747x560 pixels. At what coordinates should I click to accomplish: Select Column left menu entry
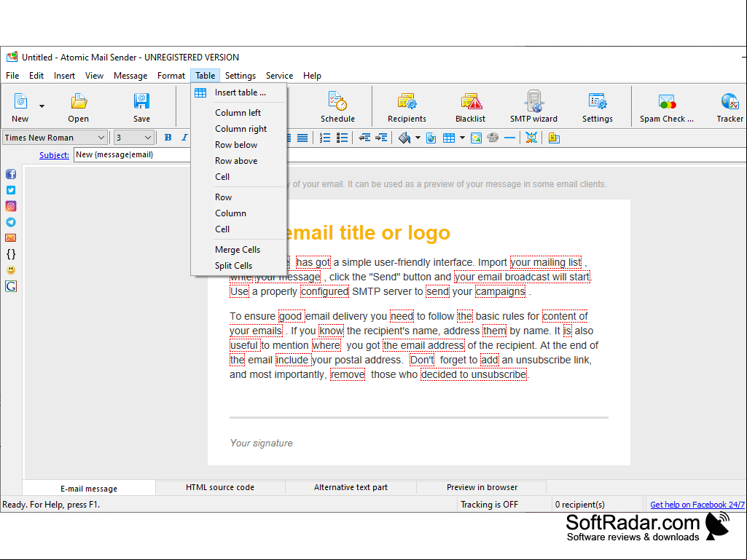pyautogui.click(x=239, y=113)
